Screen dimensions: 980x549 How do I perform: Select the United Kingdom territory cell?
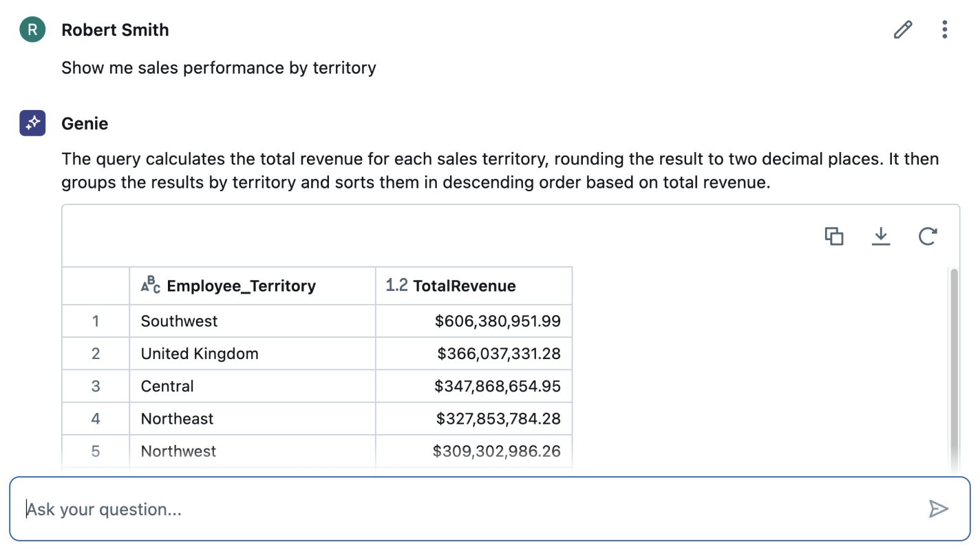click(x=200, y=354)
